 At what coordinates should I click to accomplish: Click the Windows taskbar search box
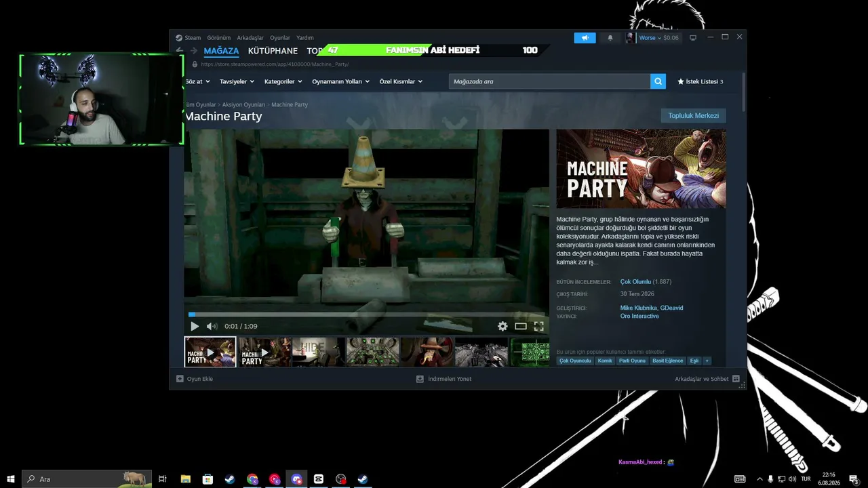pos(86,479)
